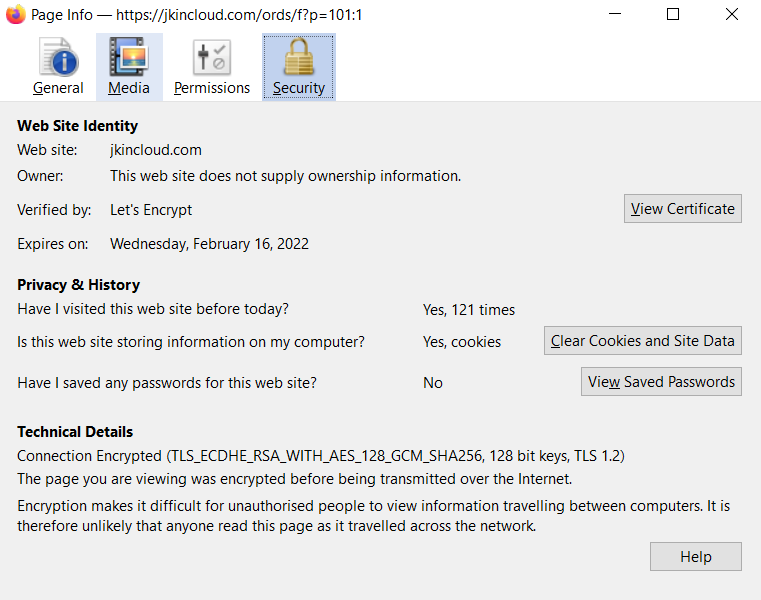Select the web site value jkincloud.com

point(156,150)
